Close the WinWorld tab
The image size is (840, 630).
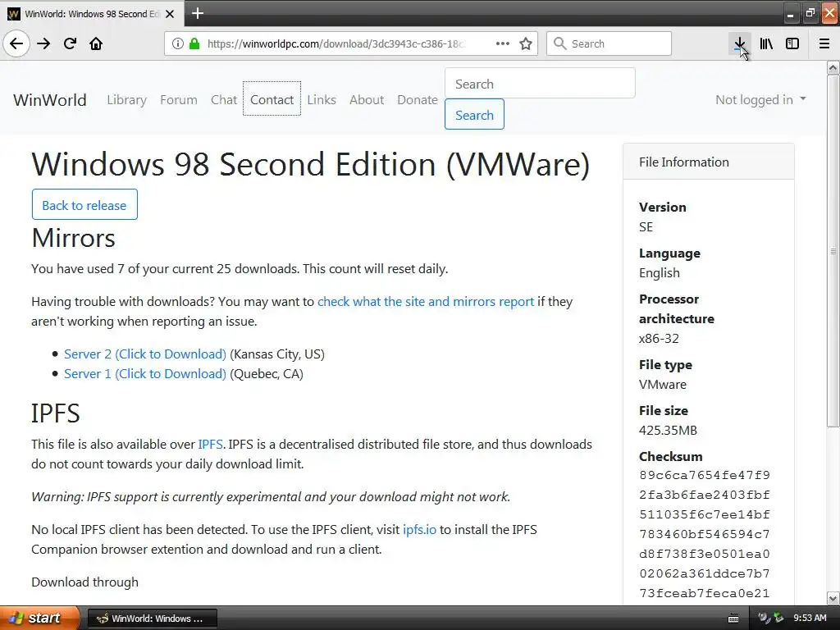[170, 14]
